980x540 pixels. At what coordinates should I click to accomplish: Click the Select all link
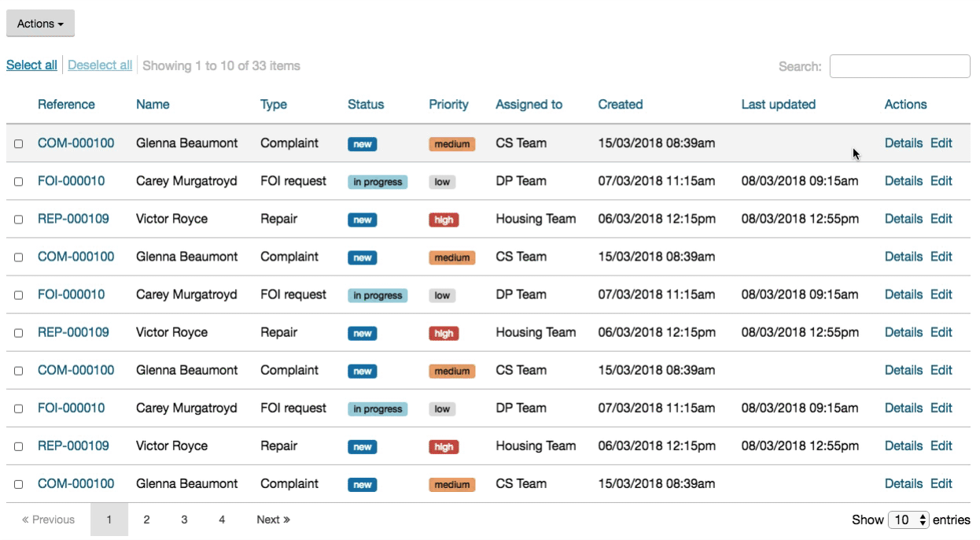tap(31, 65)
